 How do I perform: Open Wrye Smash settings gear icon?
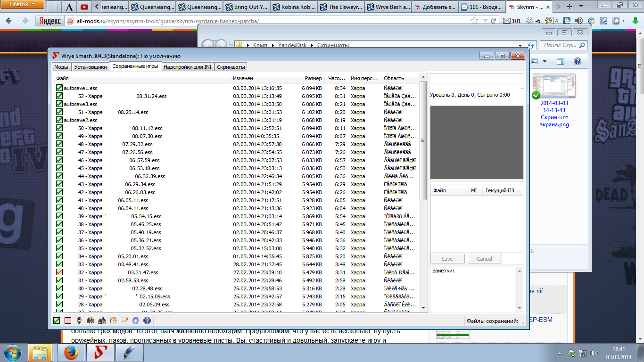135,321
